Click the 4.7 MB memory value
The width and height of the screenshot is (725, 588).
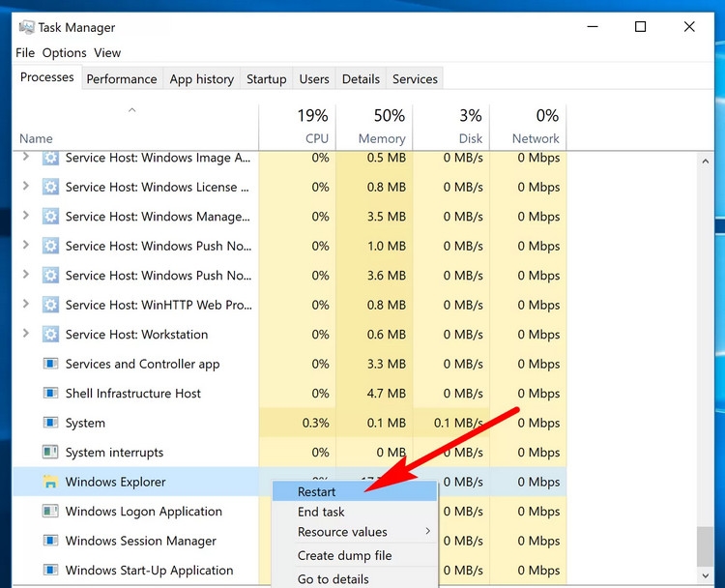tap(386, 394)
